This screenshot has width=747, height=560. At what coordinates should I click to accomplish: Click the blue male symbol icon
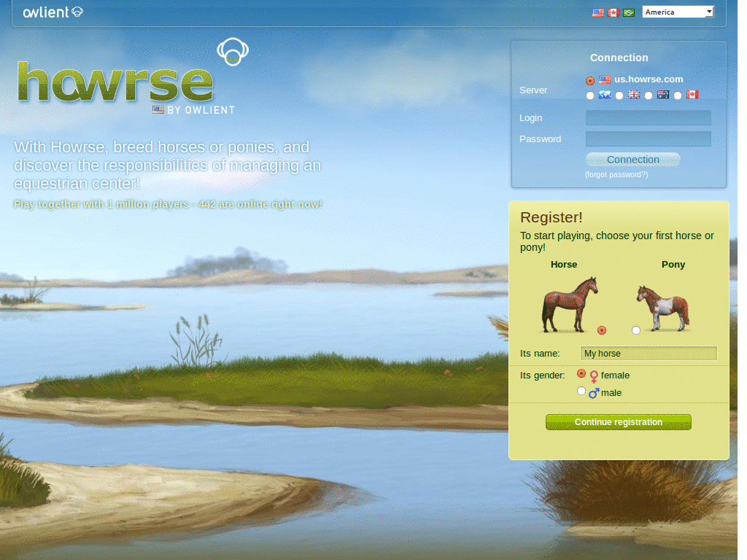coord(594,393)
